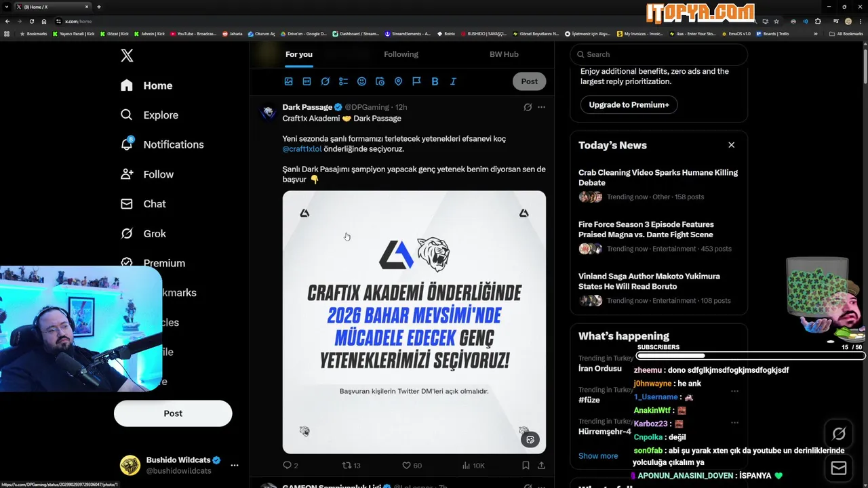Like the Dark Passage post

coord(412,466)
